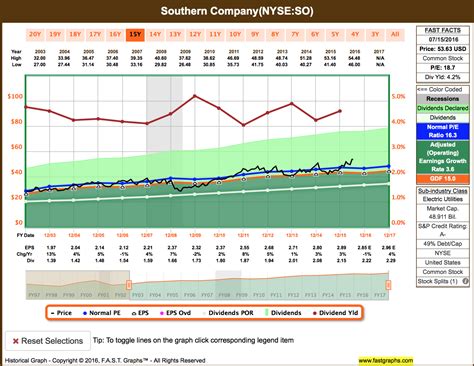
Task: Choose the 5Y time range tab
Action: coord(335,34)
